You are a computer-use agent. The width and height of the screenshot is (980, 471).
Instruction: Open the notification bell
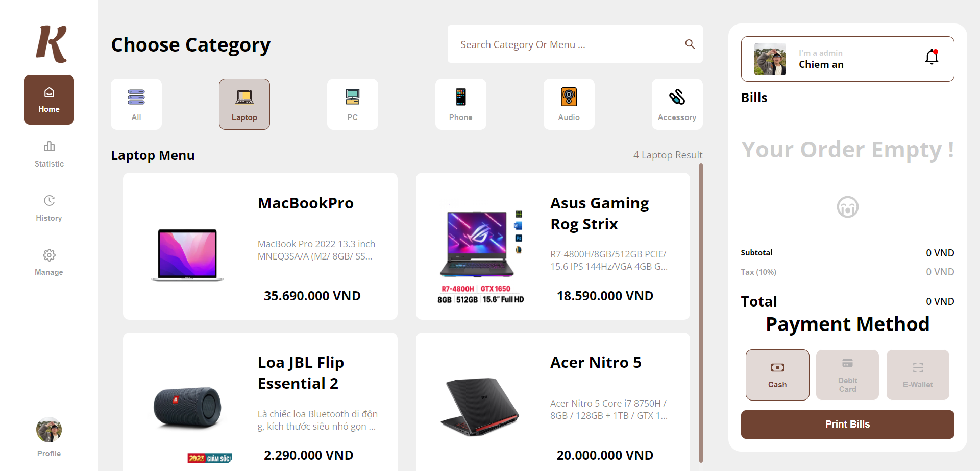(932, 57)
